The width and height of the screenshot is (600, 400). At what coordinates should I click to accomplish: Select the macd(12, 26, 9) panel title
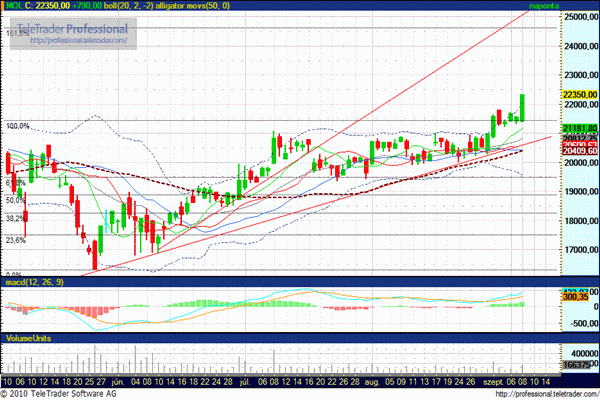[x=37, y=285]
